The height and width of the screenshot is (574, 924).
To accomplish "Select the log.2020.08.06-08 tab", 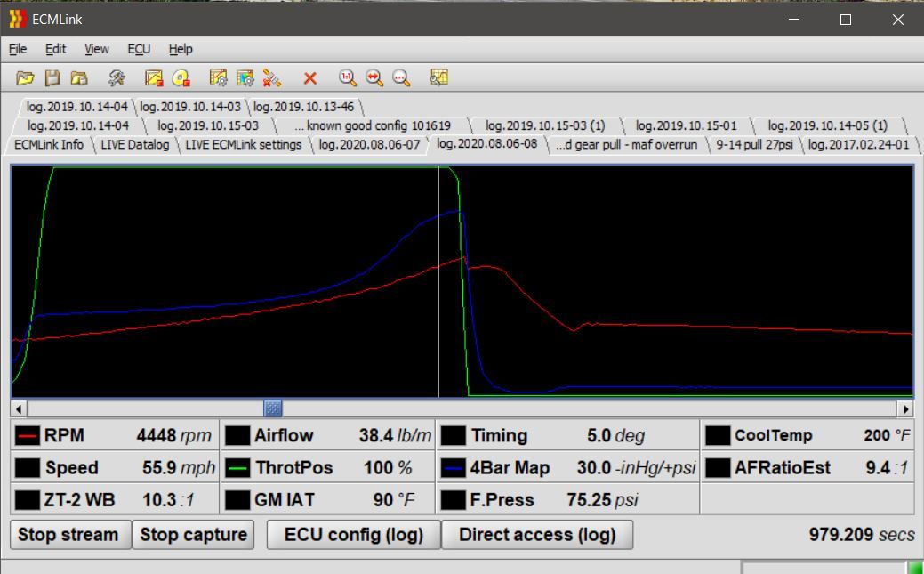I will pos(487,144).
